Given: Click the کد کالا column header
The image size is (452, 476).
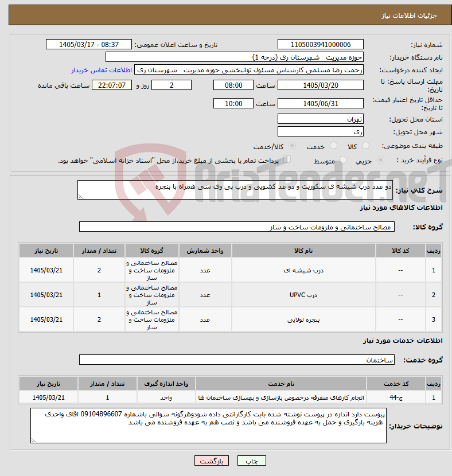Looking at the screenshot, I should (x=400, y=251).
